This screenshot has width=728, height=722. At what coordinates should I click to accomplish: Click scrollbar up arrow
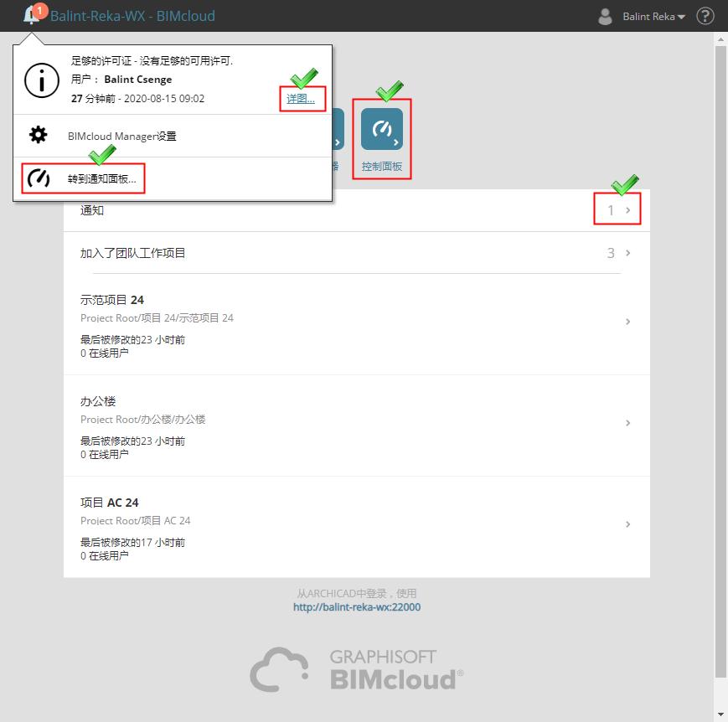[720, 39]
